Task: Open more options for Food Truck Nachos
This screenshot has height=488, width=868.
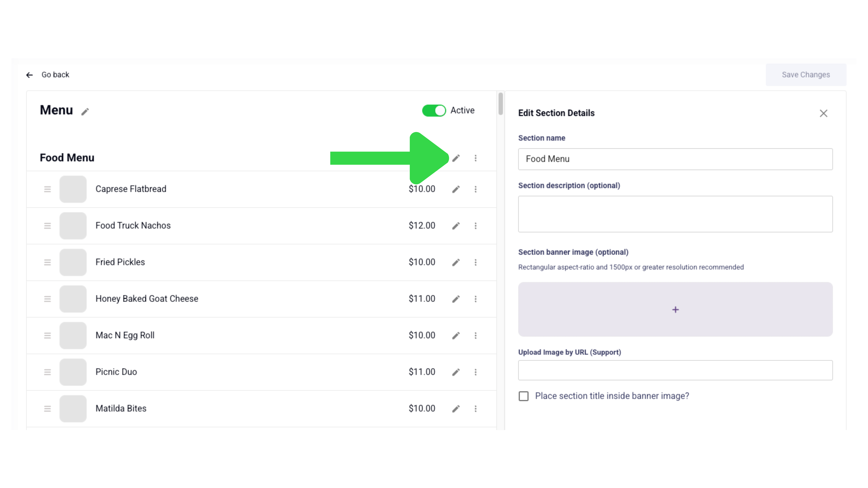Action: tap(475, 226)
